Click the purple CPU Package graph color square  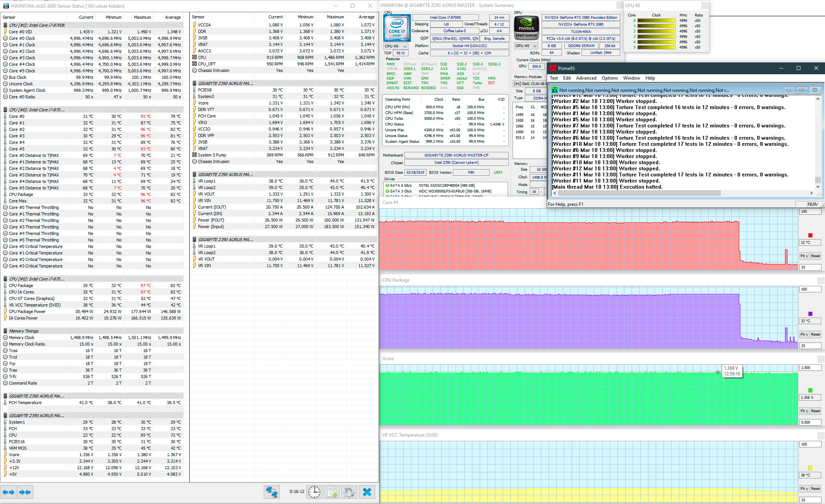810,314
